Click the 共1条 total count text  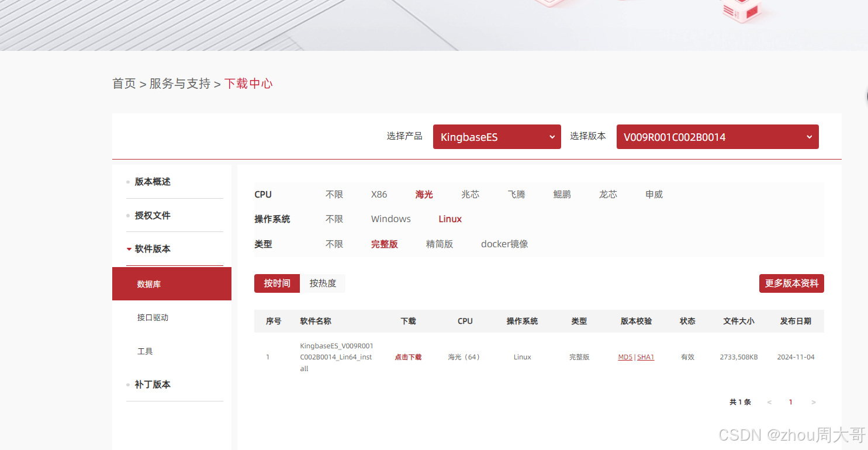740,402
